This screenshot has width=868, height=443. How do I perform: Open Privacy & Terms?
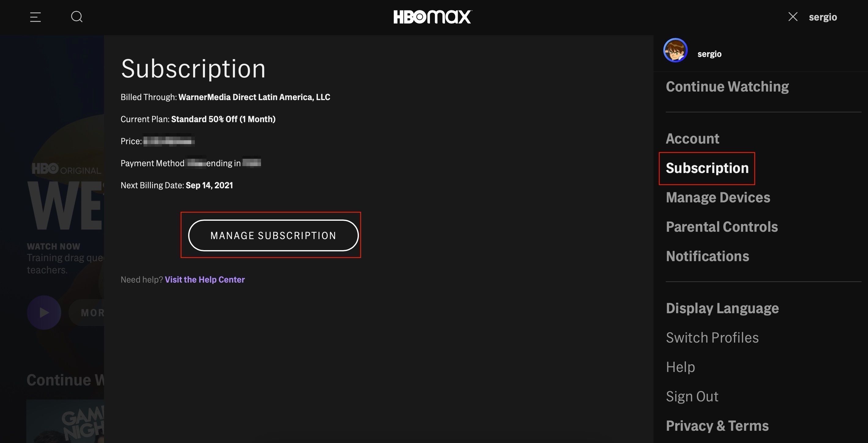click(717, 426)
